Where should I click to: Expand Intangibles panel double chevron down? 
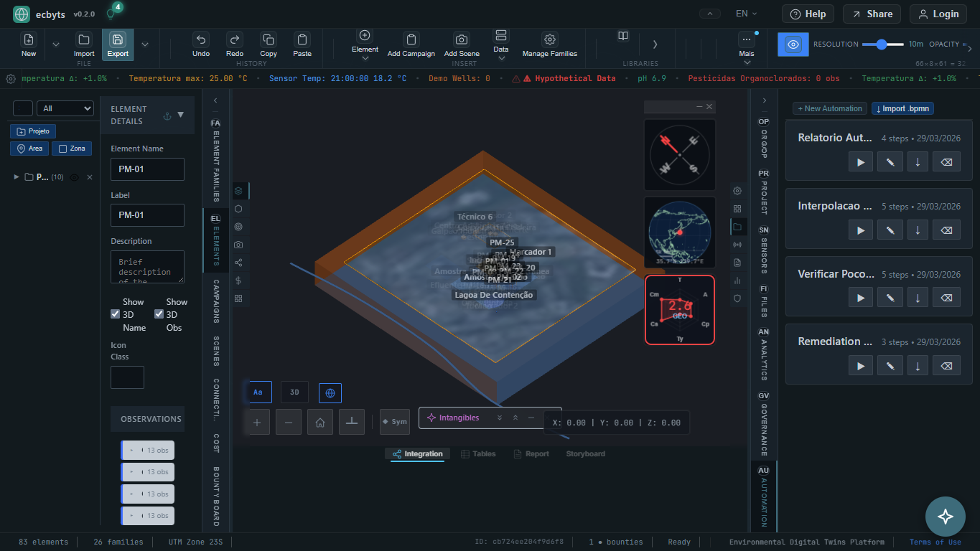500,418
